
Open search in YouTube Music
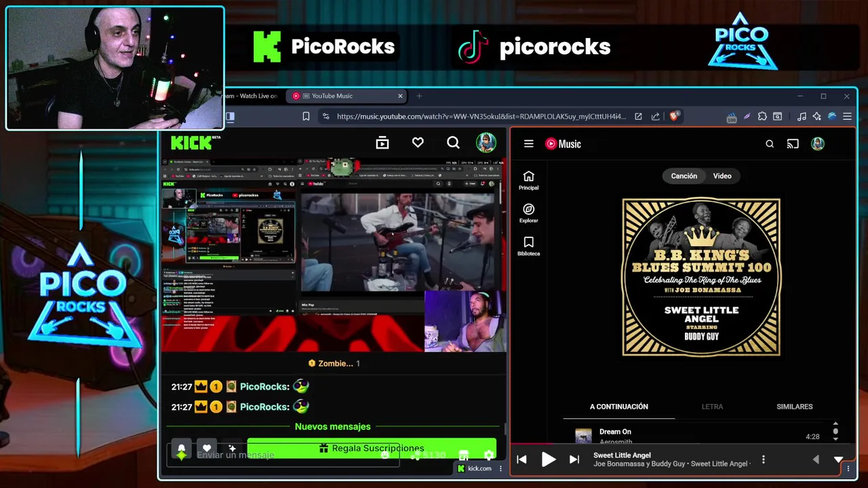click(770, 144)
